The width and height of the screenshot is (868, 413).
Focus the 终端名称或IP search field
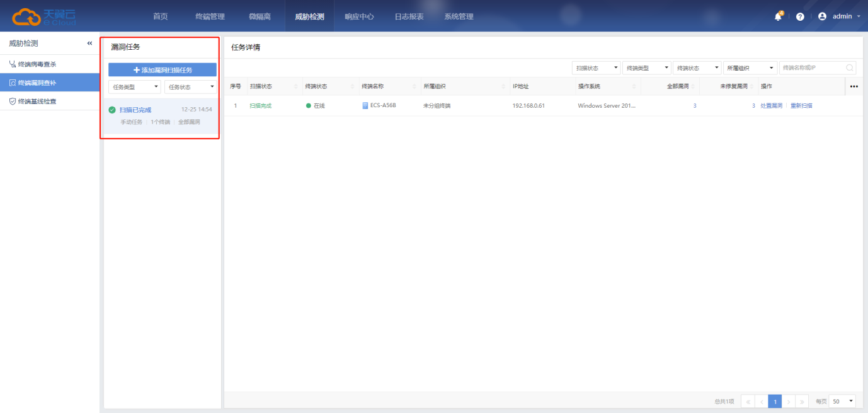point(811,67)
